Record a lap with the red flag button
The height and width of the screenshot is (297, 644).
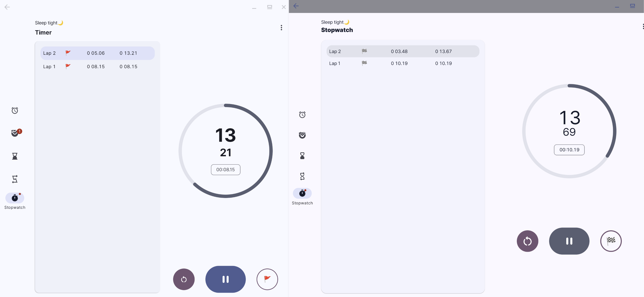267,279
